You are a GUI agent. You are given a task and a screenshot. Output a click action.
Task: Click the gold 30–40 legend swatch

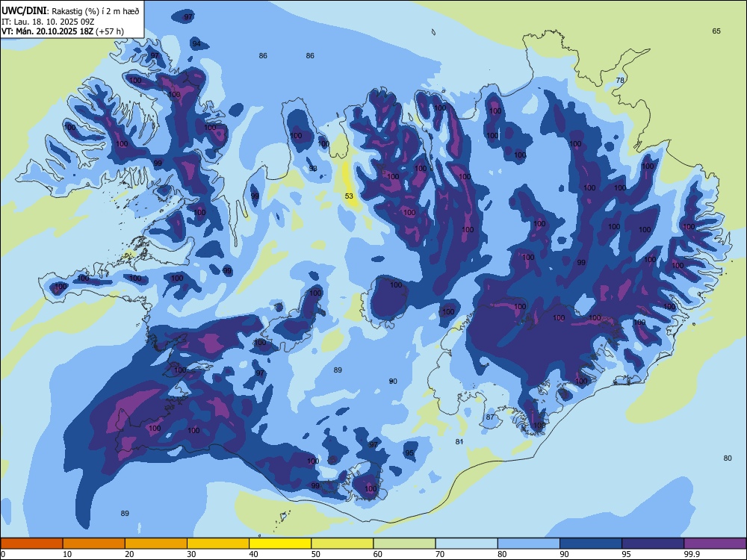[218, 544]
